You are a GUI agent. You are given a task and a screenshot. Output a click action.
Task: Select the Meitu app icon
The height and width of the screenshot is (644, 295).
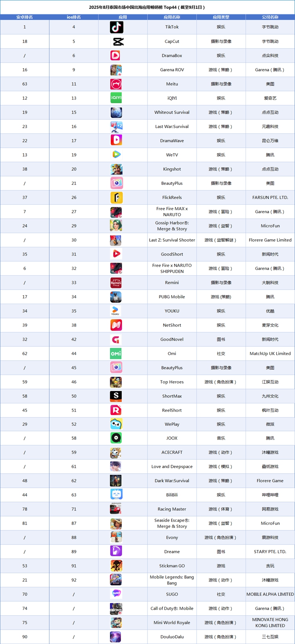pyautogui.click(x=116, y=84)
